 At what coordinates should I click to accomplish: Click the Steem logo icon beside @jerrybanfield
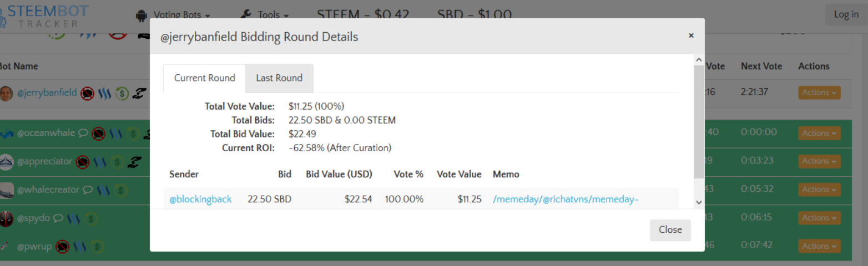(104, 93)
